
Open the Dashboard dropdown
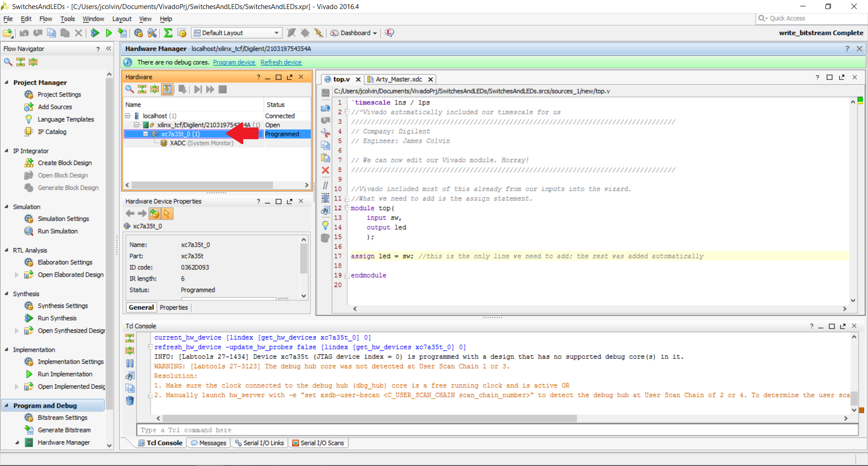354,33
